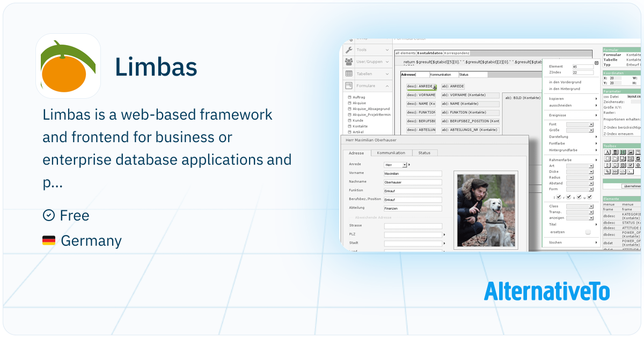644x338 pixels.
Task: Switch to the 'all elements' tab
Action: 405,53
